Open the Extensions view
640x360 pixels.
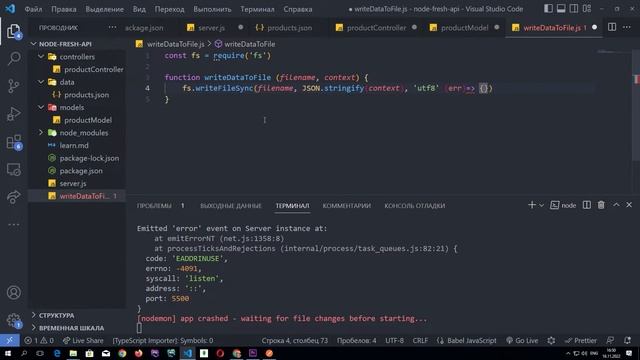pos(13,142)
